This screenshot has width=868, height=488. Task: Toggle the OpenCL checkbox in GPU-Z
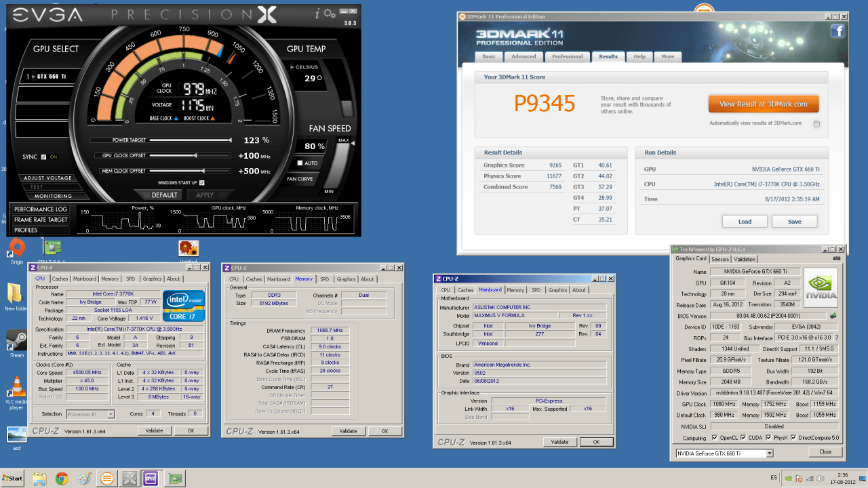tap(715, 438)
